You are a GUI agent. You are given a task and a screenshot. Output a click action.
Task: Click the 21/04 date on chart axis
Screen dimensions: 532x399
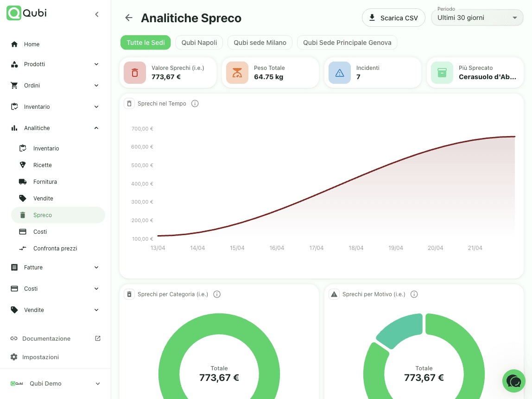click(x=475, y=248)
